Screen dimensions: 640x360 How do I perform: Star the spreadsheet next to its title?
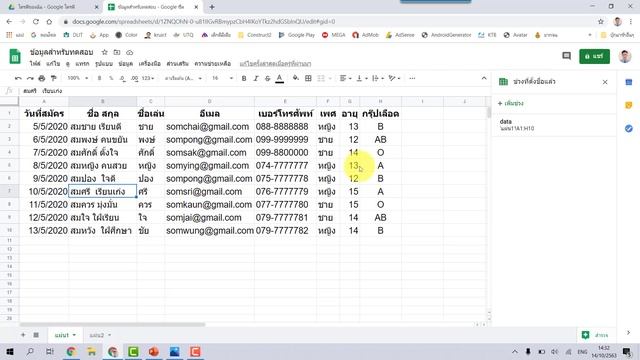[104, 52]
